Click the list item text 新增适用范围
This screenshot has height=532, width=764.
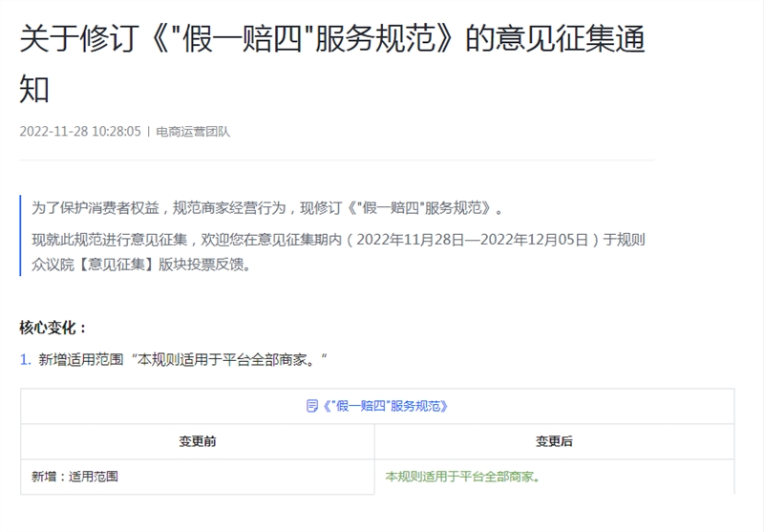pyautogui.click(x=181, y=359)
